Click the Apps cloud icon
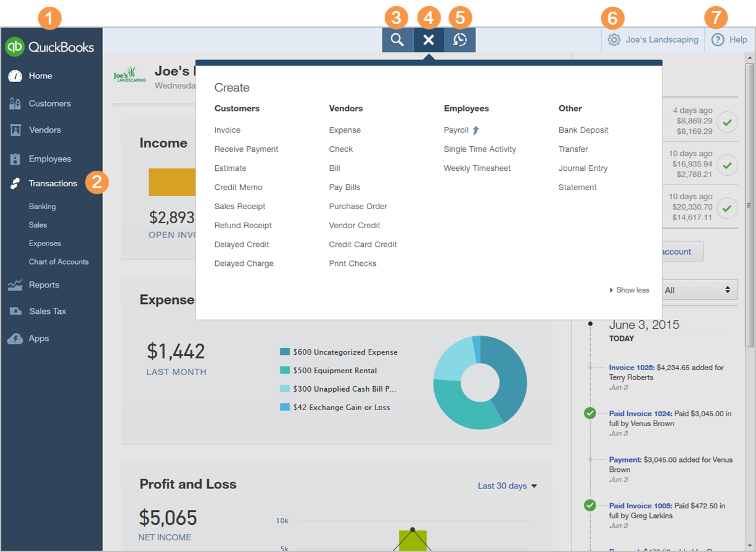The width and height of the screenshot is (756, 552). click(15, 339)
